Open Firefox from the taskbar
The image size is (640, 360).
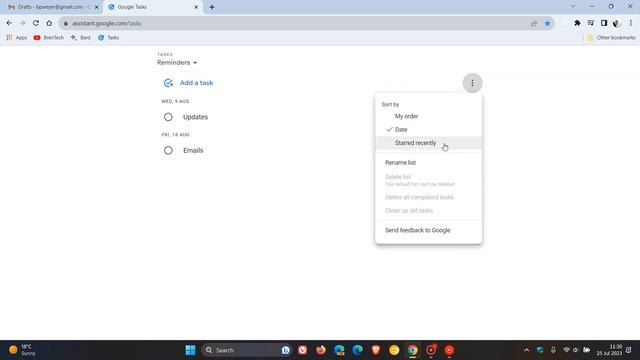coord(321,350)
